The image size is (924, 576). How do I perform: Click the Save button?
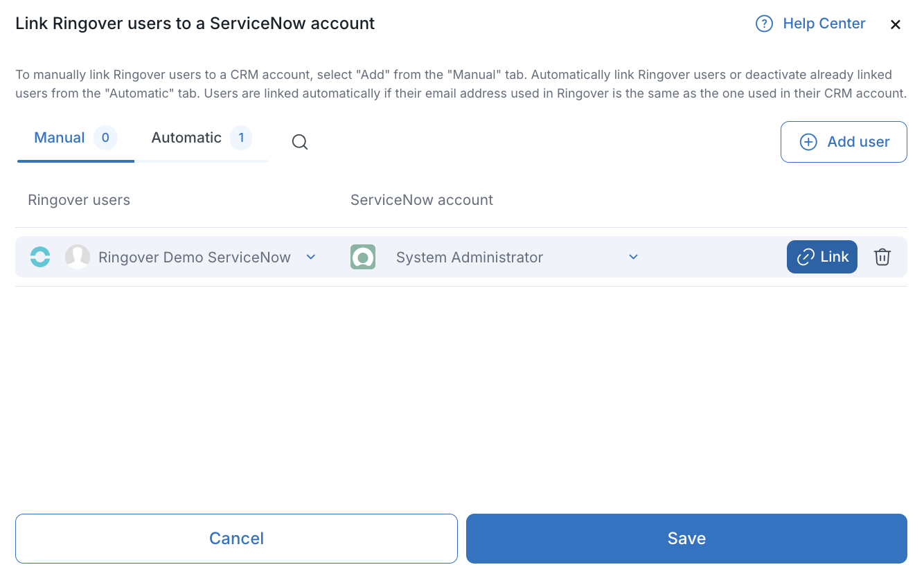click(686, 539)
